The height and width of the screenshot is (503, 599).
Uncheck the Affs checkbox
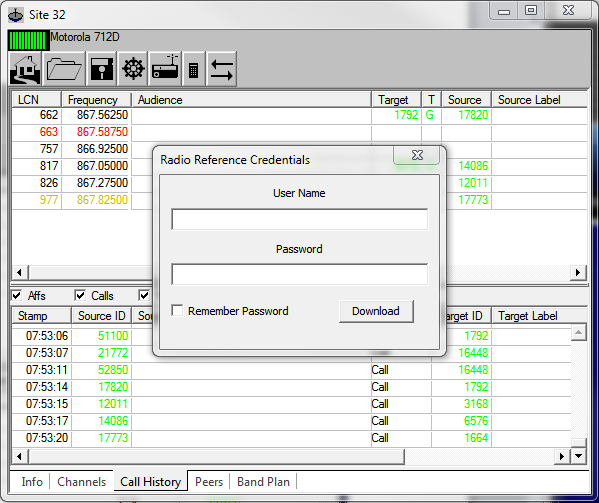click(x=16, y=295)
